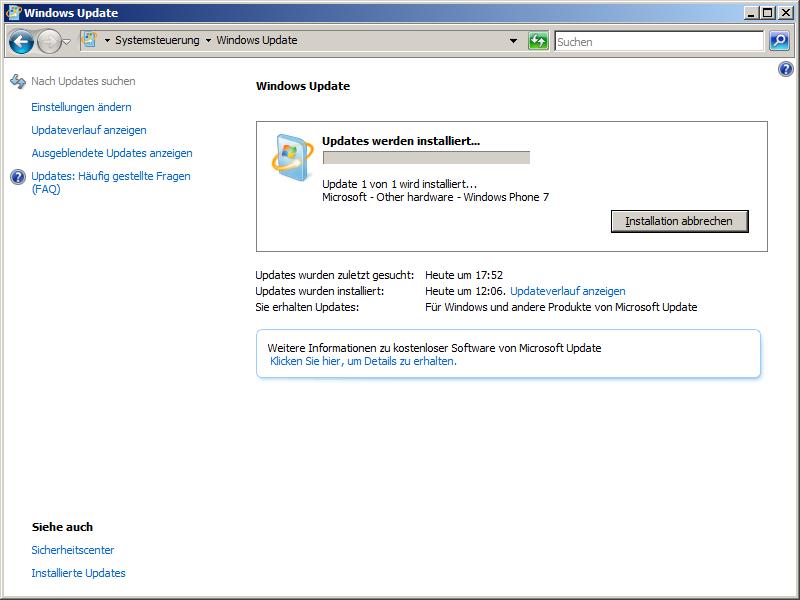This screenshot has width=800, height=600.
Task: Open the address bar history dropdown
Action: (513, 41)
